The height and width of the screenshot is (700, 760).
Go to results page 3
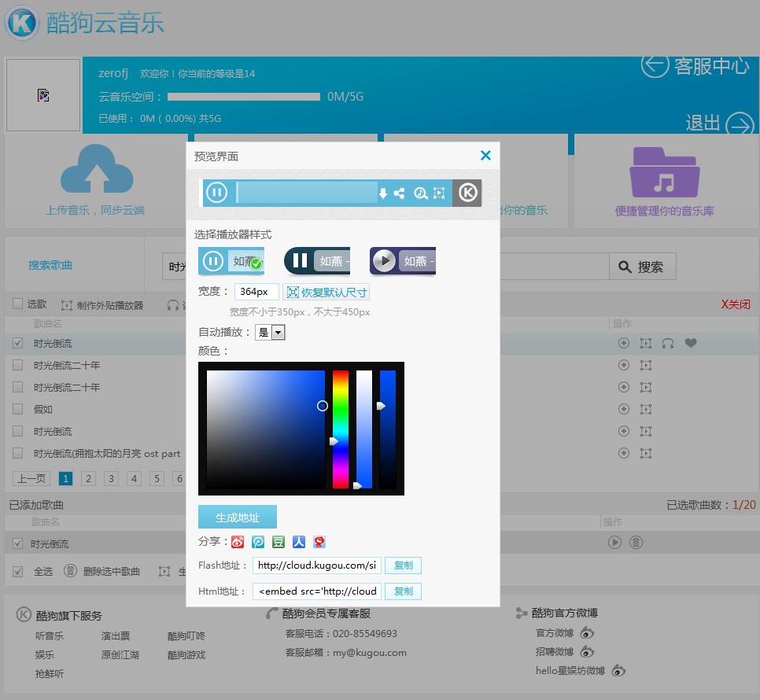click(111, 479)
